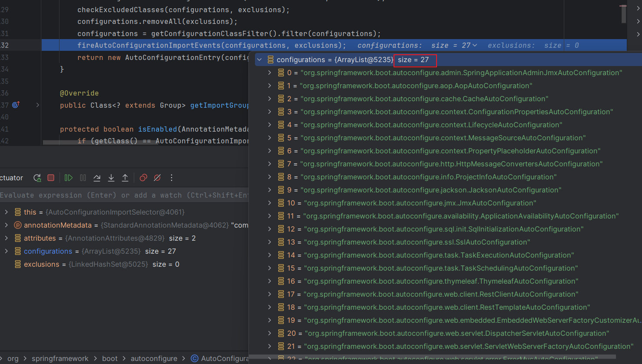This screenshot has width=642, height=364.
Task: Open the inline 'size = 27' dropdown hint
Action: (x=454, y=45)
